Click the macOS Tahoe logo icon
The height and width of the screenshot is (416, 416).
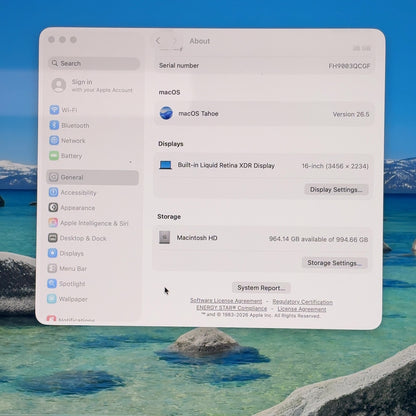[166, 113]
